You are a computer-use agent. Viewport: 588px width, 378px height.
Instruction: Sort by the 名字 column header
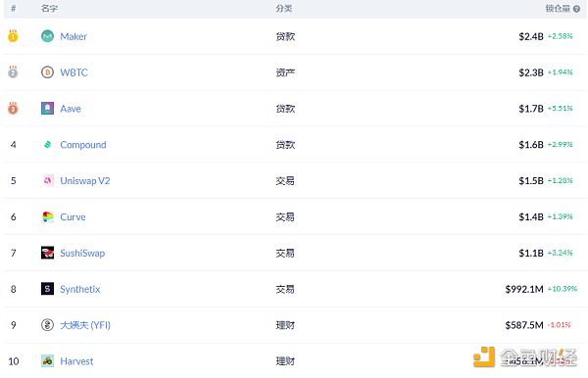[49, 8]
